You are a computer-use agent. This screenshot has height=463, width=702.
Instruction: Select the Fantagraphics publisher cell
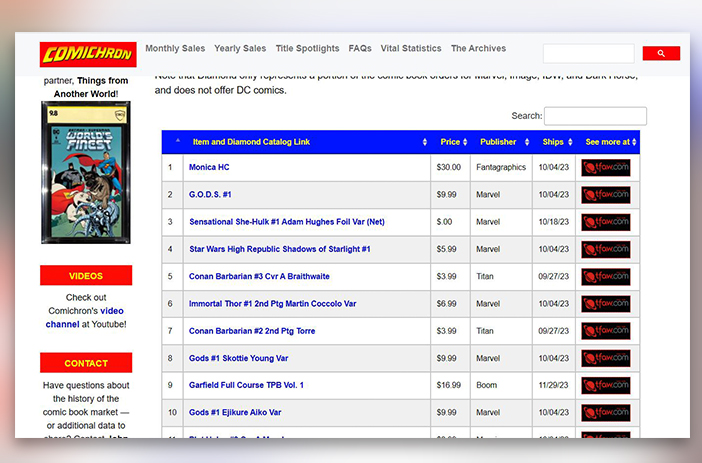tap(501, 167)
